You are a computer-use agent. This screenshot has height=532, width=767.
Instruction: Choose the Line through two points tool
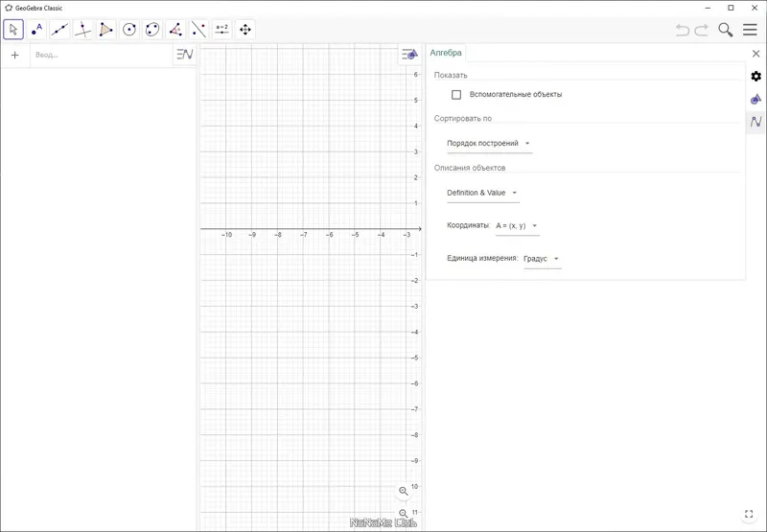pos(59,30)
